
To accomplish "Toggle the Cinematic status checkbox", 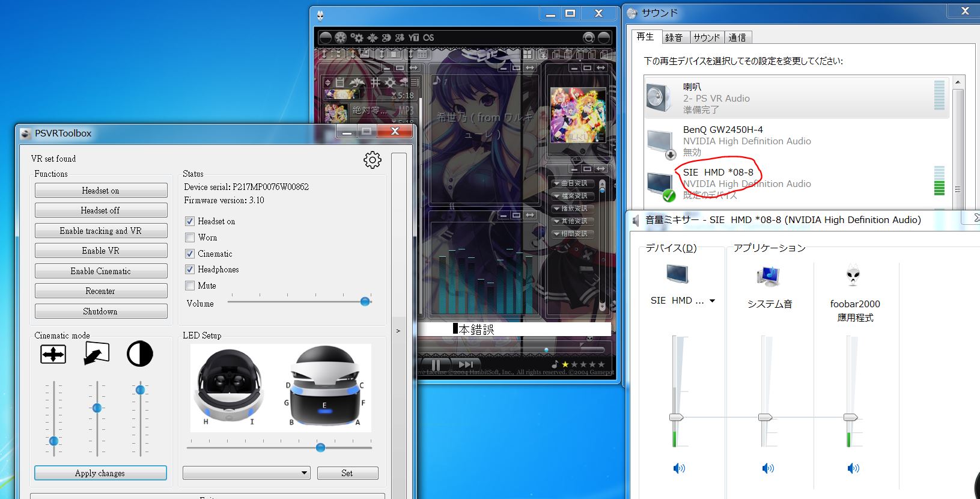I will click(x=190, y=254).
